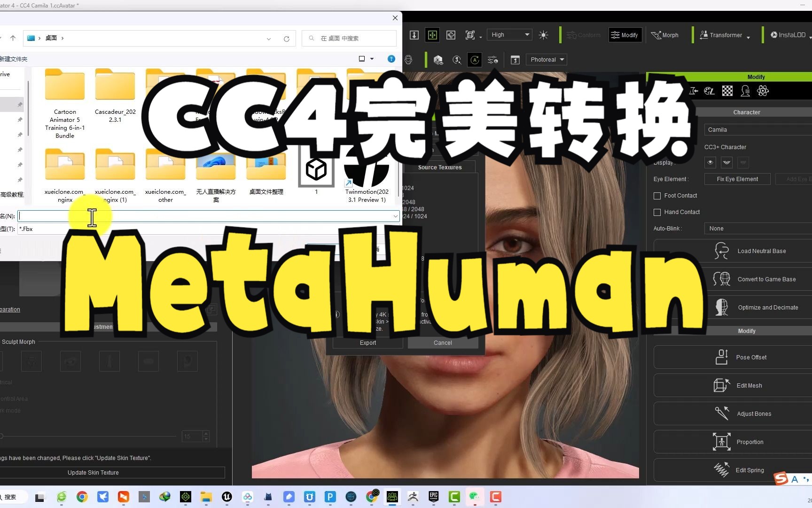
Task: Click the refresh icon in the file dialog
Action: tap(286, 39)
